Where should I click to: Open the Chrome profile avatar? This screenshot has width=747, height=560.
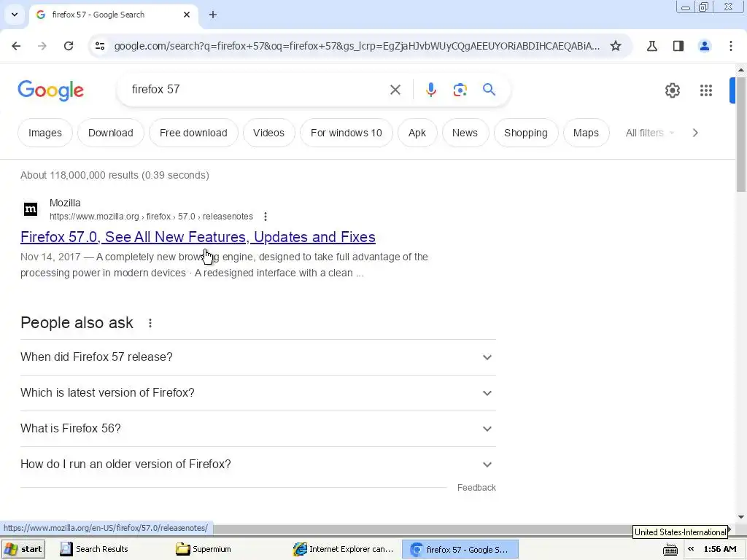[x=704, y=46]
